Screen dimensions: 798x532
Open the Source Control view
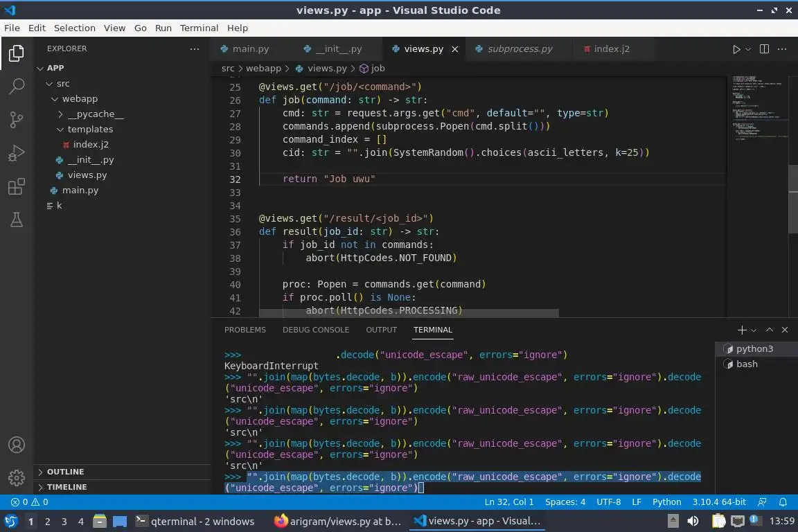point(17,120)
